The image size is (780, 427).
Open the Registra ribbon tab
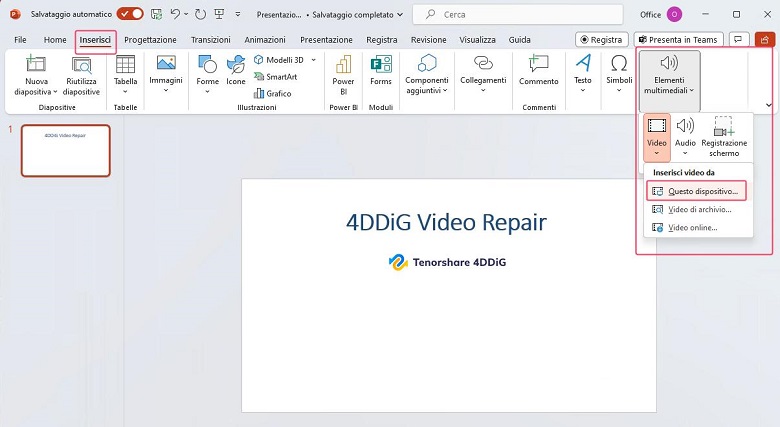[x=382, y=40]
